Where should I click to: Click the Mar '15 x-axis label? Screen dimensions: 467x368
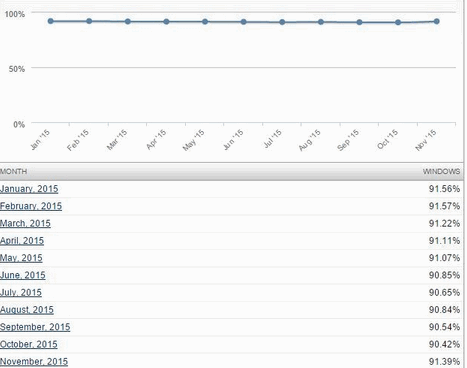click(117, 140)
